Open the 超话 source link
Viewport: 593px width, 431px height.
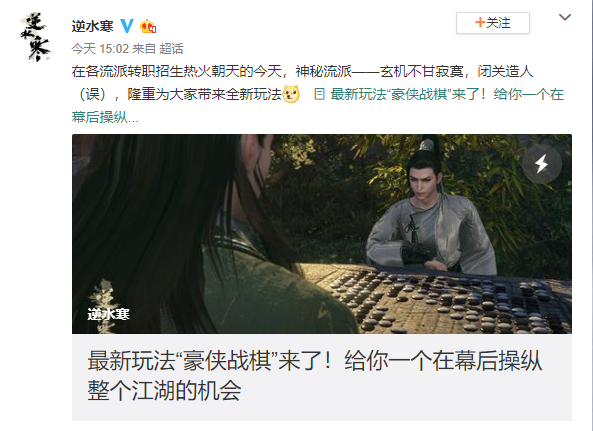(171, 48)
